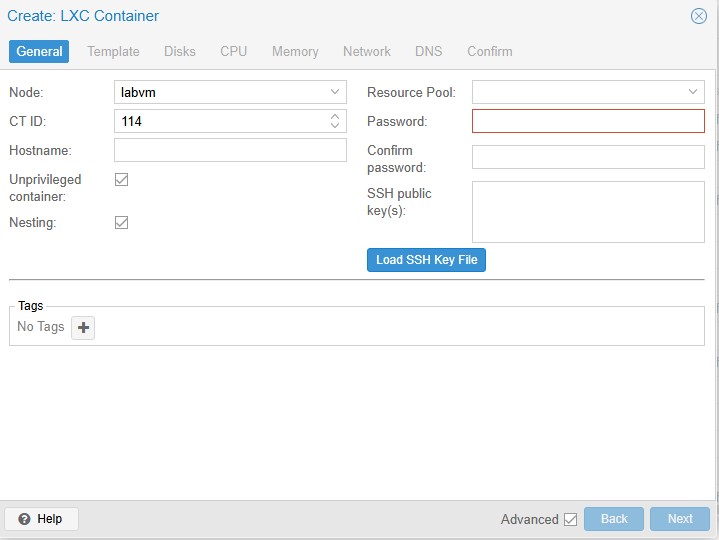Focus the Hostname input field

click(230, 150)
